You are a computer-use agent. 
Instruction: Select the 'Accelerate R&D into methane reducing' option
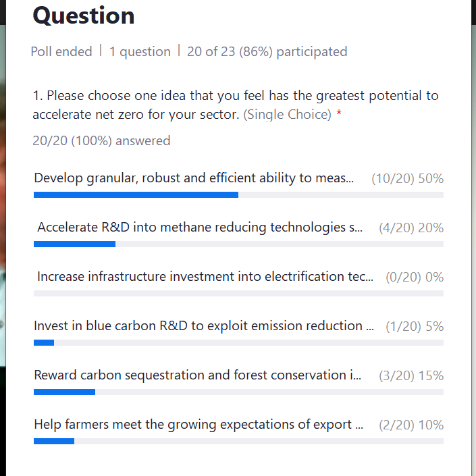pos(200,228)
